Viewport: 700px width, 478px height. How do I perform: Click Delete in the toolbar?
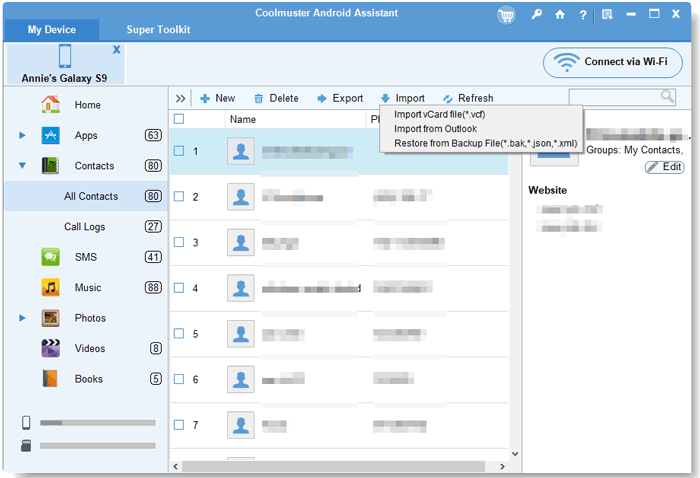tap(276, 98)
